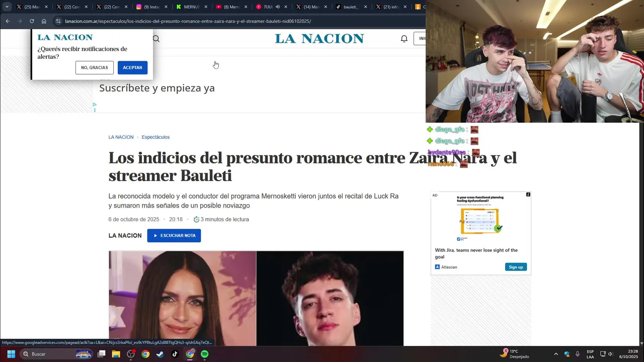Open OBS Studio from the taskbar
This screenshot has height=362, width=644.
pos(131,354)
